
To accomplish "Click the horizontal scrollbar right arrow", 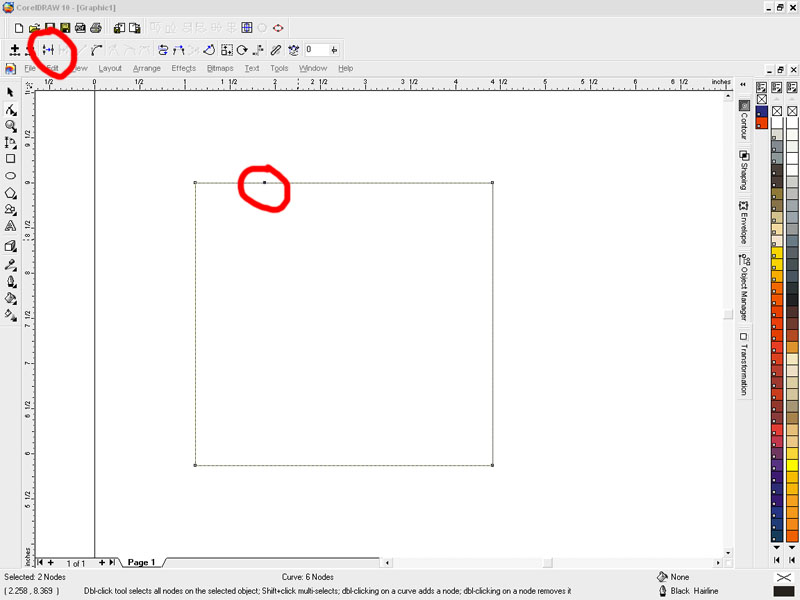I will click(718, 563).
